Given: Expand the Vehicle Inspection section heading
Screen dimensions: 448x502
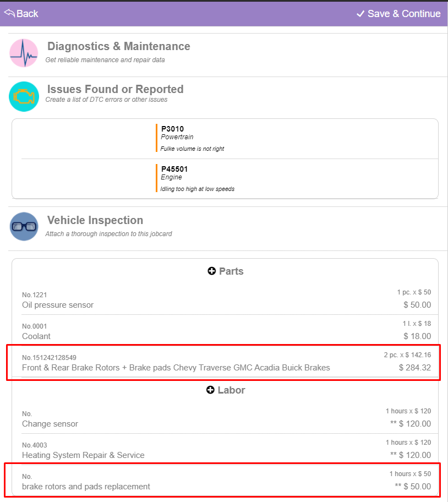Looking at the screenshot, I should tap(95, 221).
